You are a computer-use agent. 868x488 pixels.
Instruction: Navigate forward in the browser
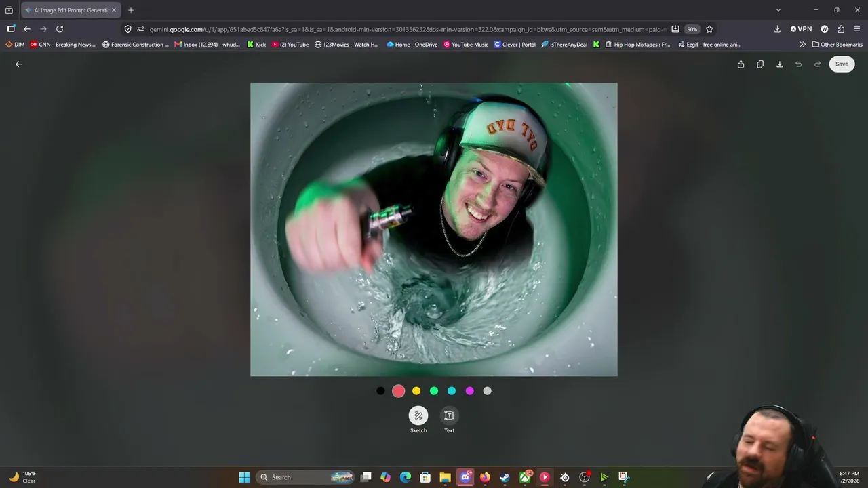click(43, 29)
